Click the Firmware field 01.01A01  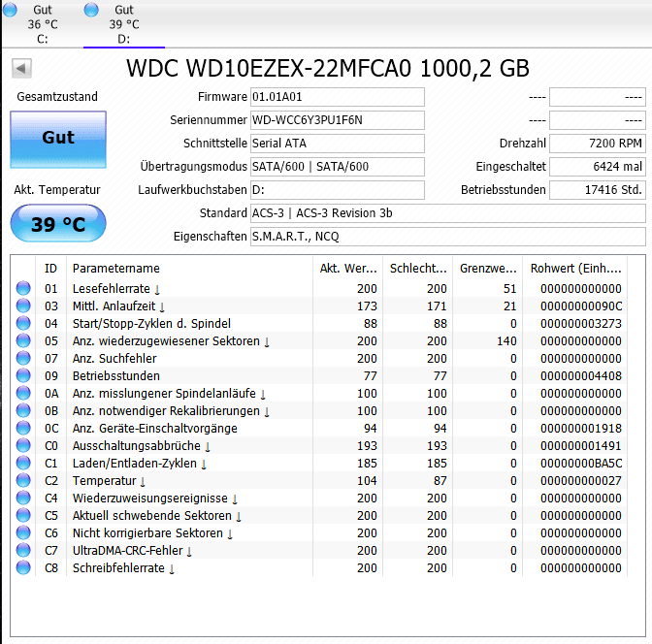click(x=338, y=97)
